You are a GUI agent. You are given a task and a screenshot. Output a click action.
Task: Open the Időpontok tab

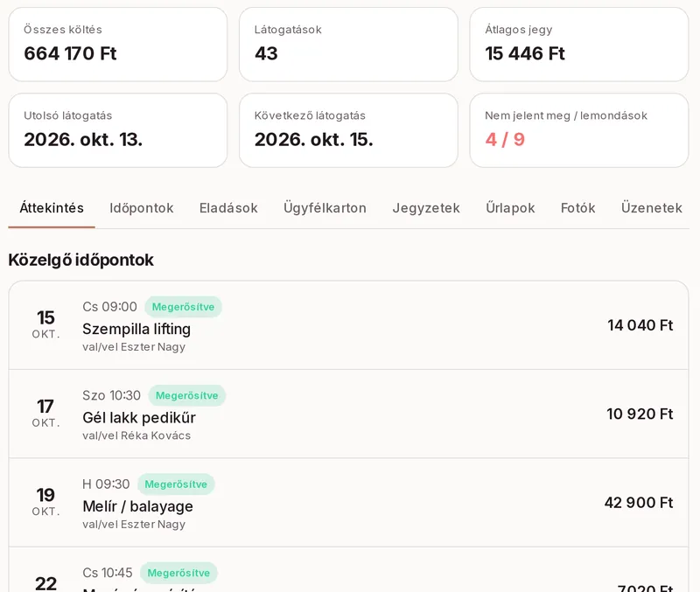(142, 208)
